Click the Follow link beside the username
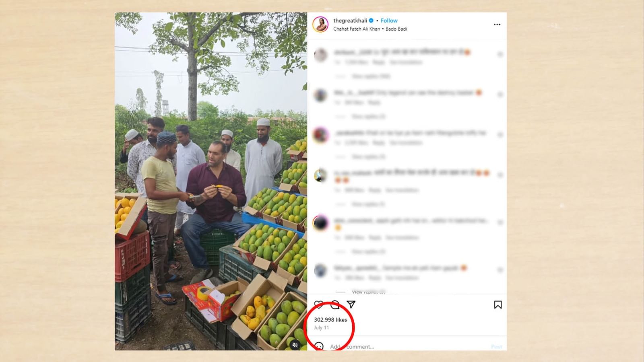 point(389,21)
